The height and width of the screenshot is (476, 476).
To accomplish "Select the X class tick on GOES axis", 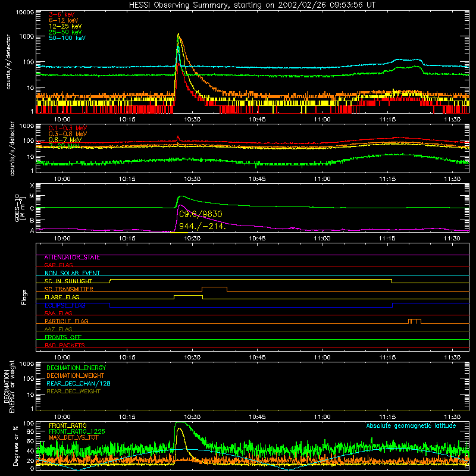I will (32, 186).
